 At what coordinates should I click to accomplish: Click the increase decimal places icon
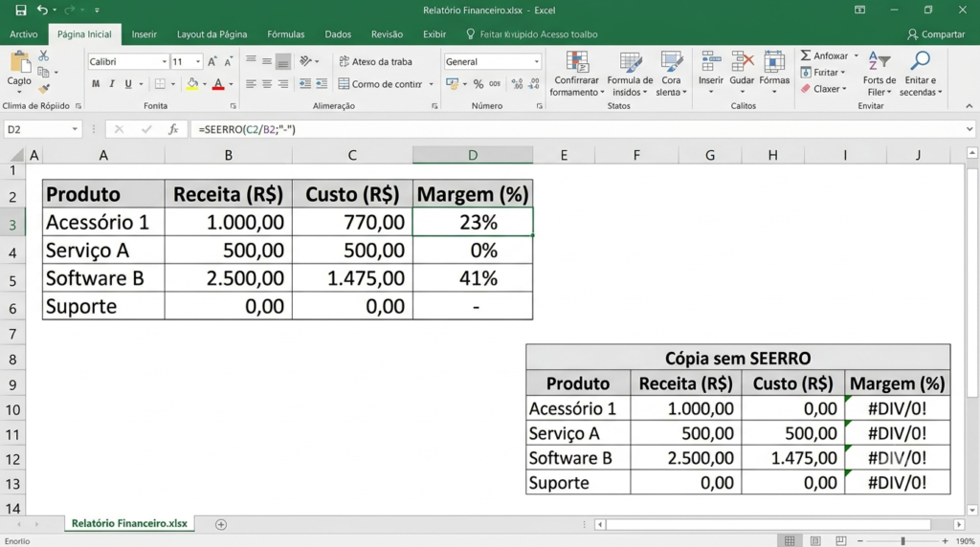pos(517,83)
